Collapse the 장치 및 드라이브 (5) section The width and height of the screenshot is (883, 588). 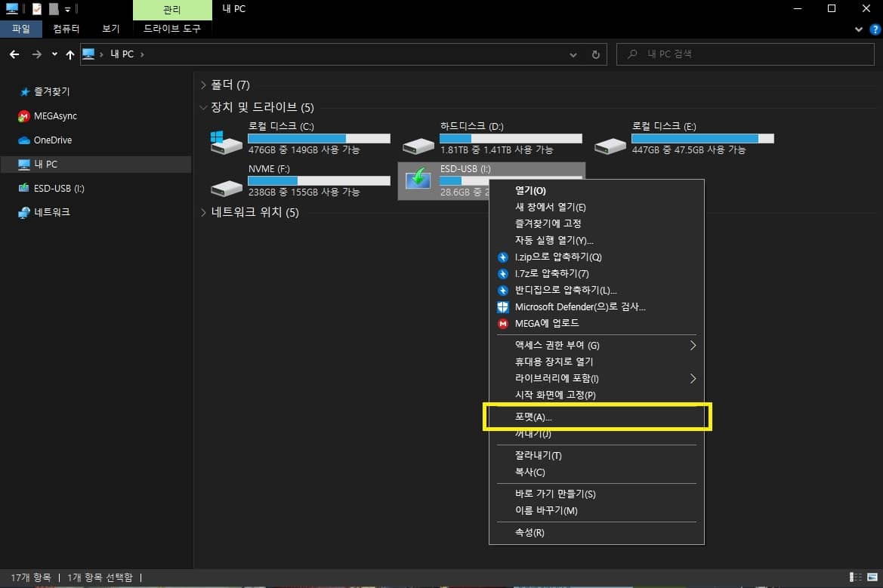(202, 107)
